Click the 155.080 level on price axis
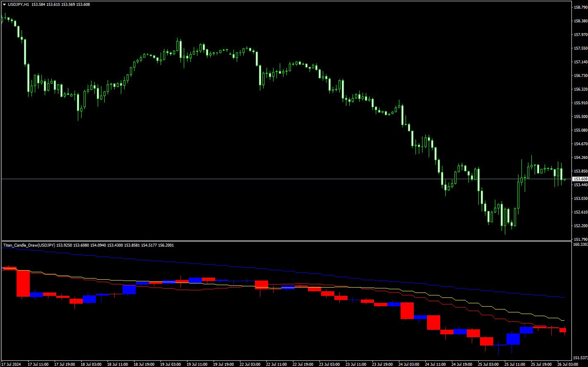The width and height of the screenshot is (588, 367). pos(580,130)
